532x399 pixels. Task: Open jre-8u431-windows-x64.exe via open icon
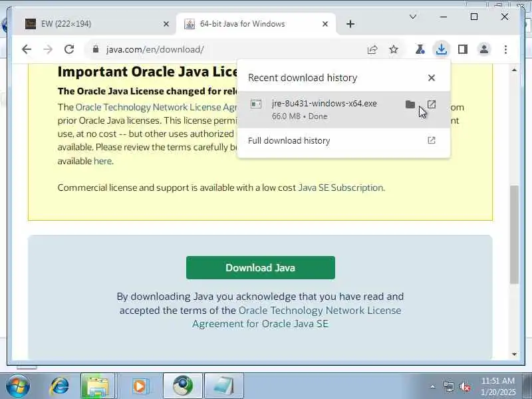[432, 104]
